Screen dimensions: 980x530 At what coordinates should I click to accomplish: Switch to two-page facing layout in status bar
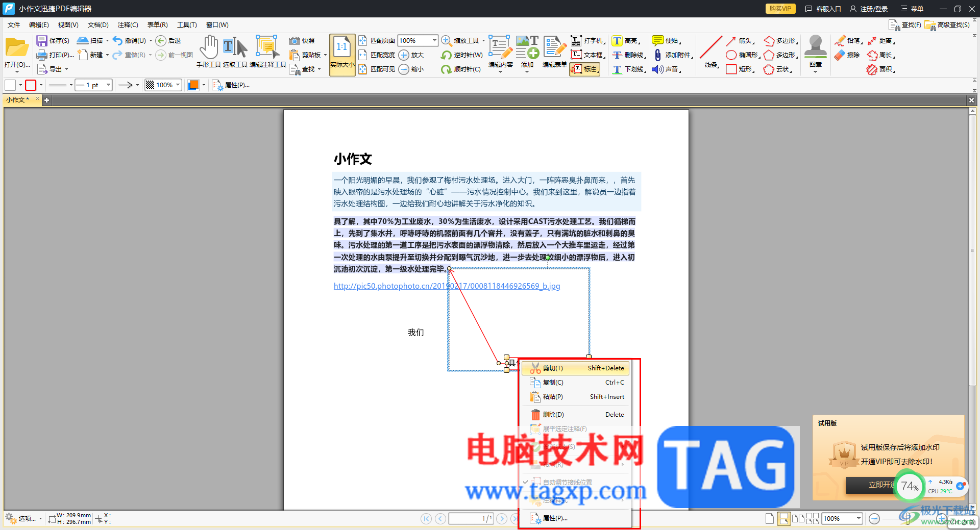tap(798, 519)
